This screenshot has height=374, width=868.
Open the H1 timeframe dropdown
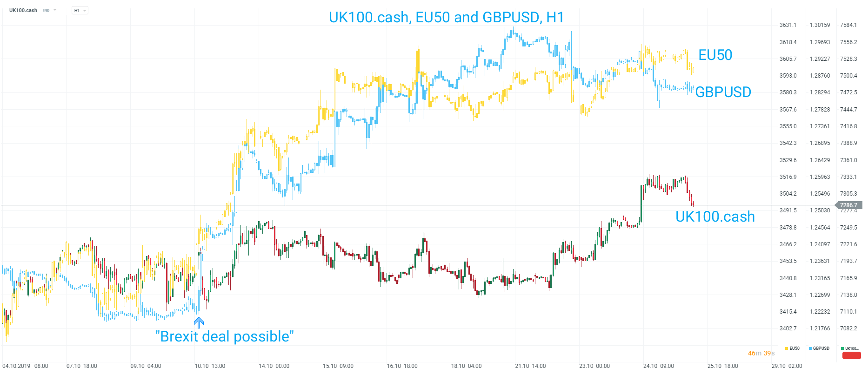tap(80, 10)
